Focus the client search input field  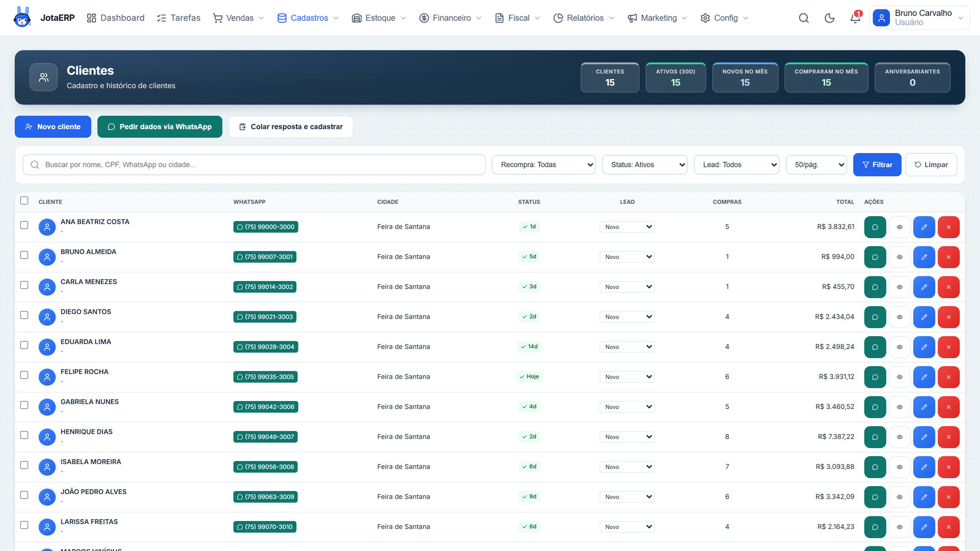pos(254,165)
